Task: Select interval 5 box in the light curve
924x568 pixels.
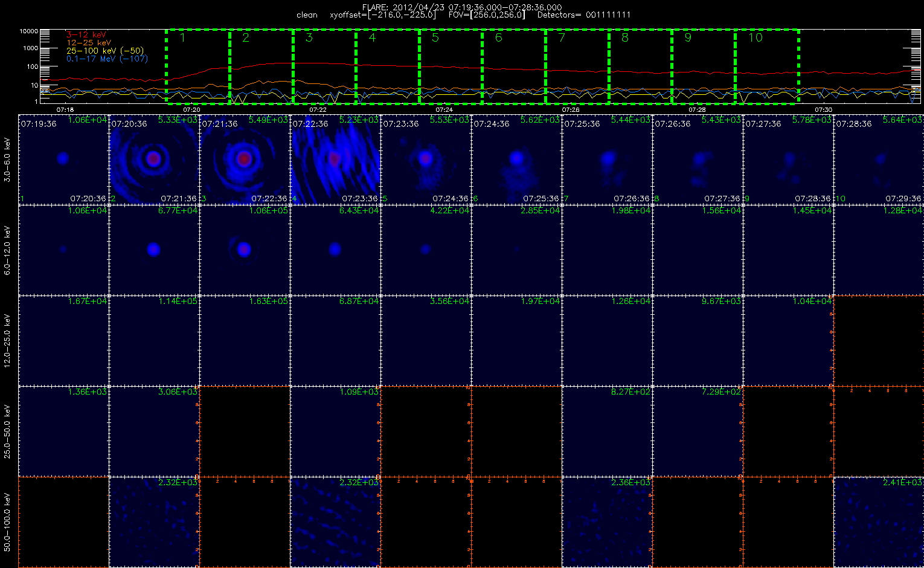Action: (x=451, y=66)
